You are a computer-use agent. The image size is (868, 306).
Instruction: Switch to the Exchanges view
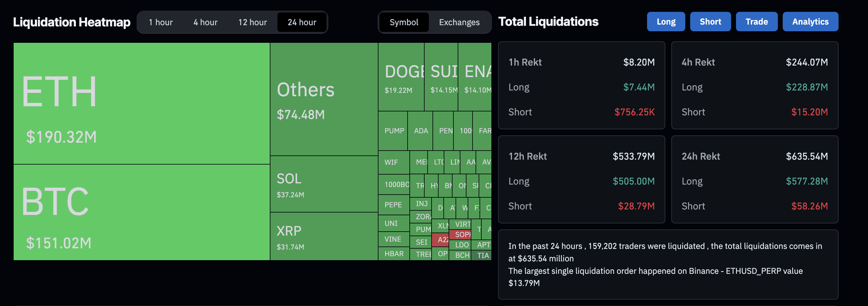click(x=459, y=22)
